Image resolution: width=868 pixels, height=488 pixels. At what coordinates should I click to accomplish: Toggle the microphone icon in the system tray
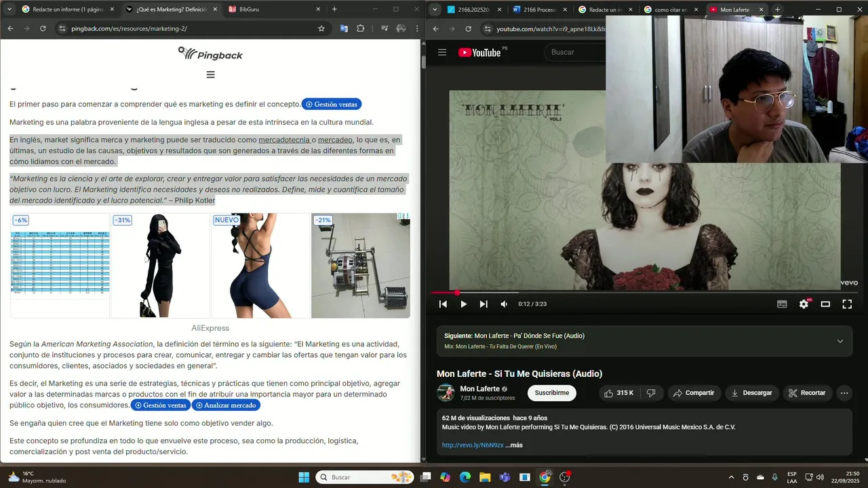click(x=774, y=477)
